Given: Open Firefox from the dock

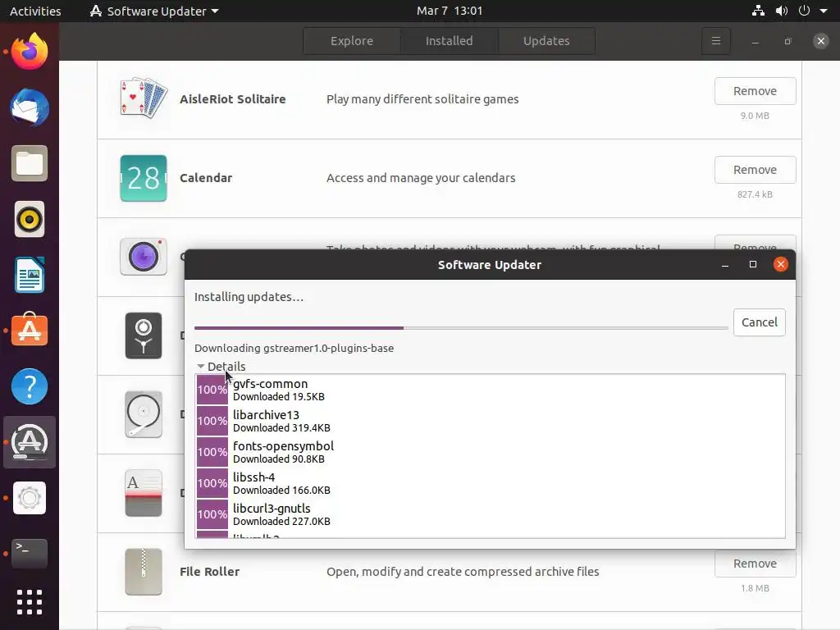Looking at the screenshot, I should 30,52.
